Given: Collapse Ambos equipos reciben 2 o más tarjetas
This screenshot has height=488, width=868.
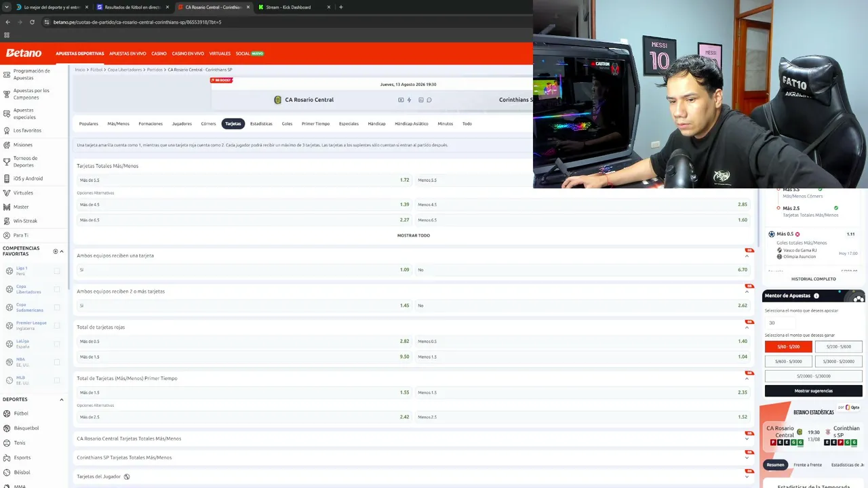Looking at the screenshot, I should (x=747, y=291).
